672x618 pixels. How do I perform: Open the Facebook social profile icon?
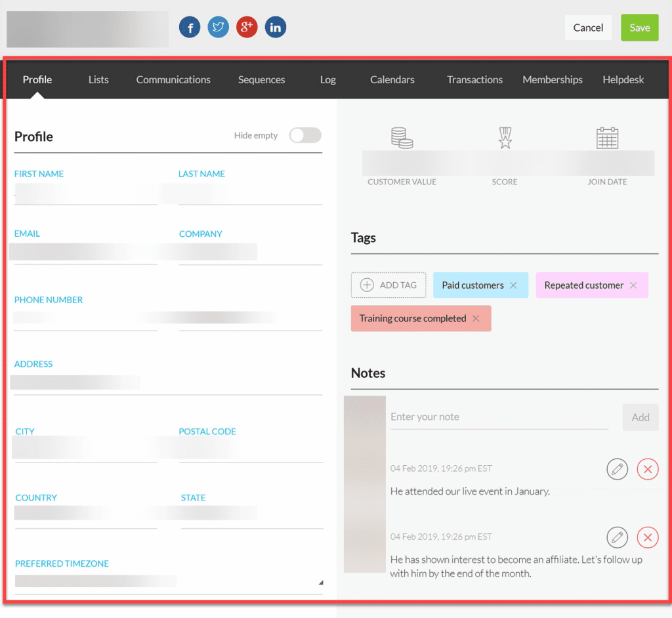pyautogui.click(x=190, y=28)
